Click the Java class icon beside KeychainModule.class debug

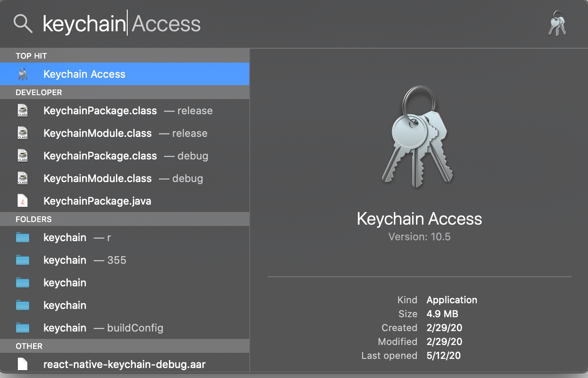(x=23, y=178)
